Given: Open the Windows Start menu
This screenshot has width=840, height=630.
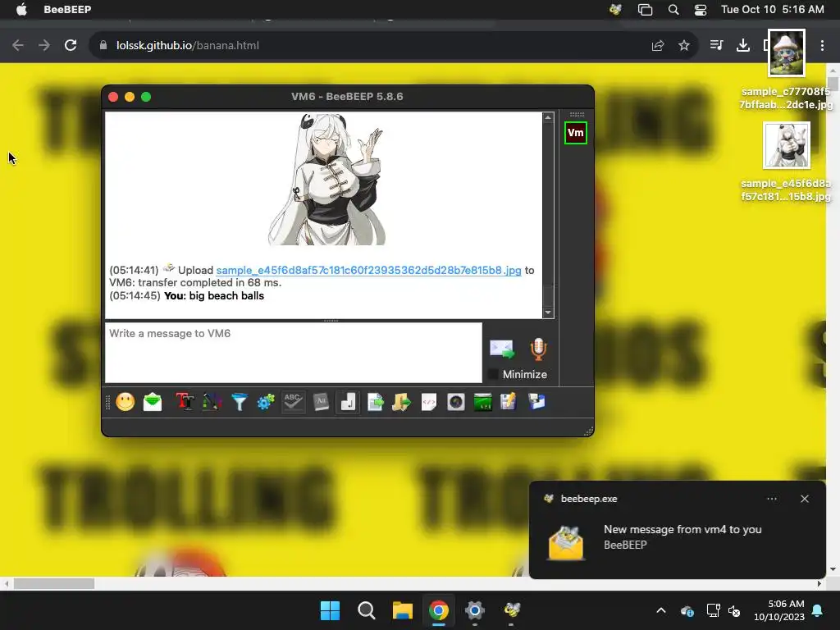Looking at the screenshot, I should 330,610.
